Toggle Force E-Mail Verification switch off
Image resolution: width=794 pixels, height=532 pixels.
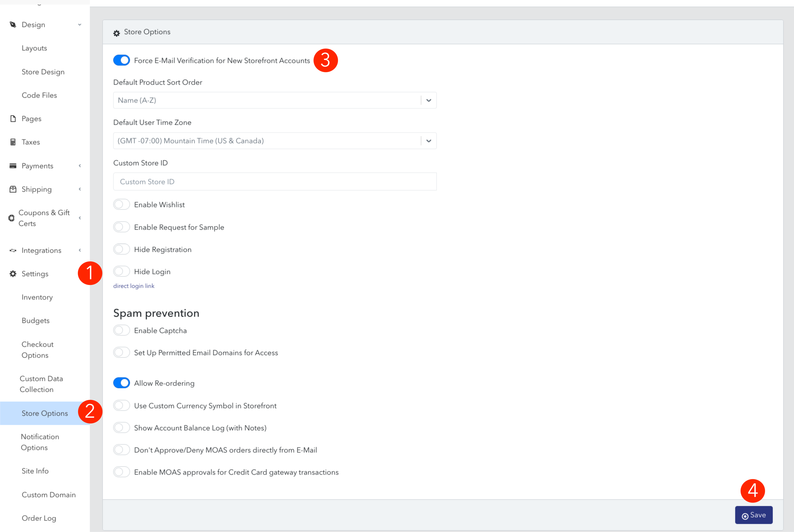(121, 60)
